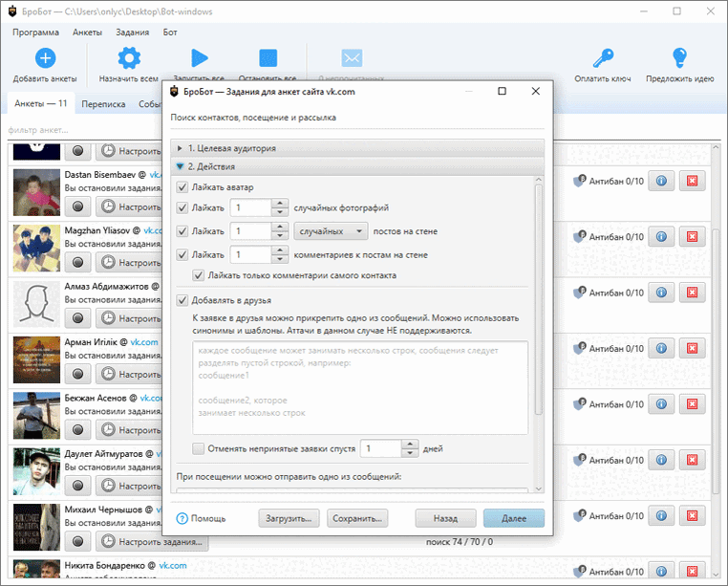Viewport: 728px width, 586px height.
Task: Go back with the Назад button
Action: click(446, 518)
